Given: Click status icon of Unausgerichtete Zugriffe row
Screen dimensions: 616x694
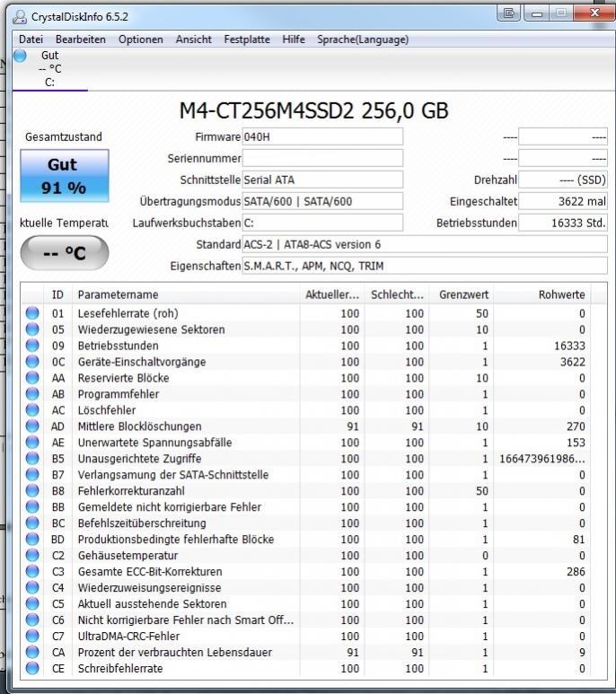Looking at the screenshot, I should [x=32, y=459].
